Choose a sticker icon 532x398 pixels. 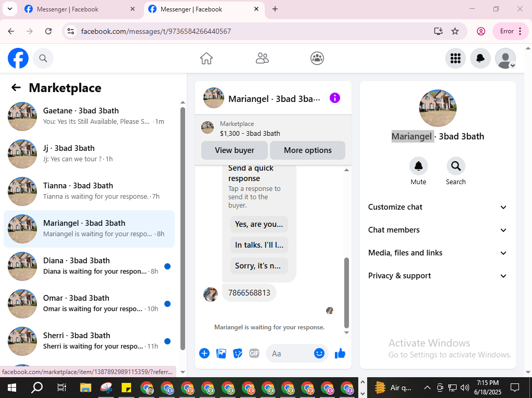click(238, 354)
